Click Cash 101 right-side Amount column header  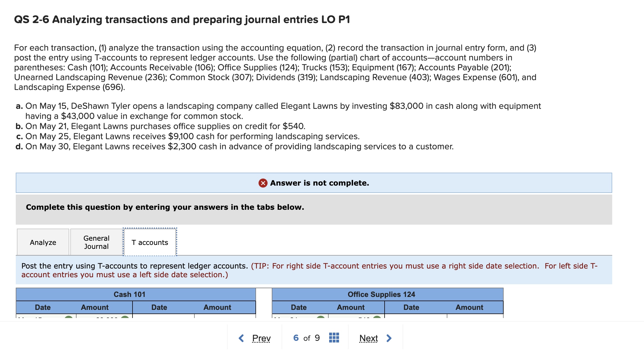point(217,307)
